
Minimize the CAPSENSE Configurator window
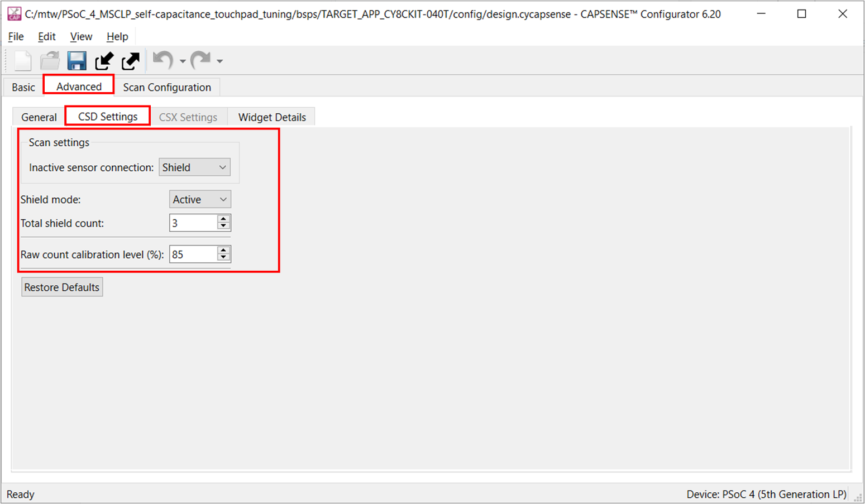(x=761, y=13)
